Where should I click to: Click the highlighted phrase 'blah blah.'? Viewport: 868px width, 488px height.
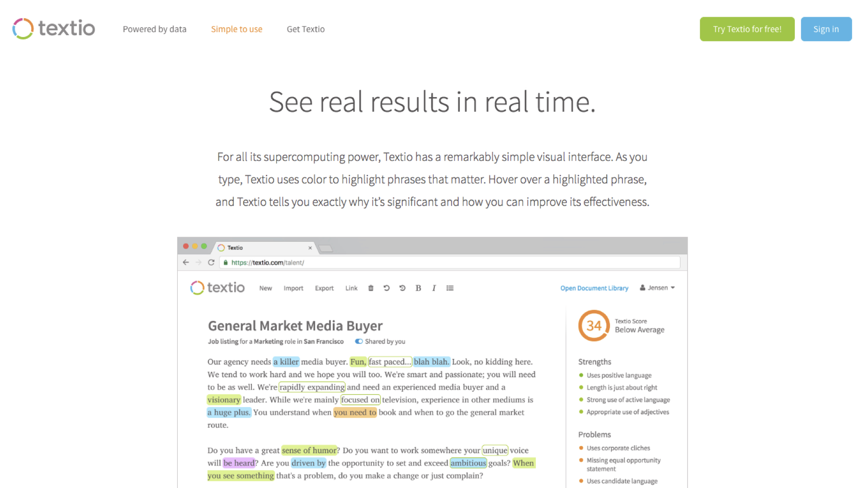pyautogui.click(x=432, y=361)
